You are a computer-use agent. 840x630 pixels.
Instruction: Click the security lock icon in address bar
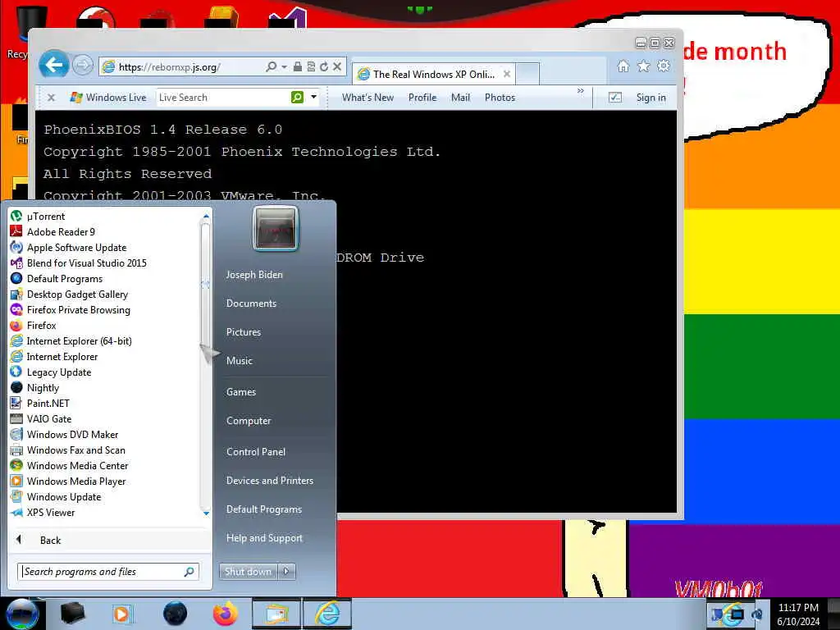(x=297, y=66)
